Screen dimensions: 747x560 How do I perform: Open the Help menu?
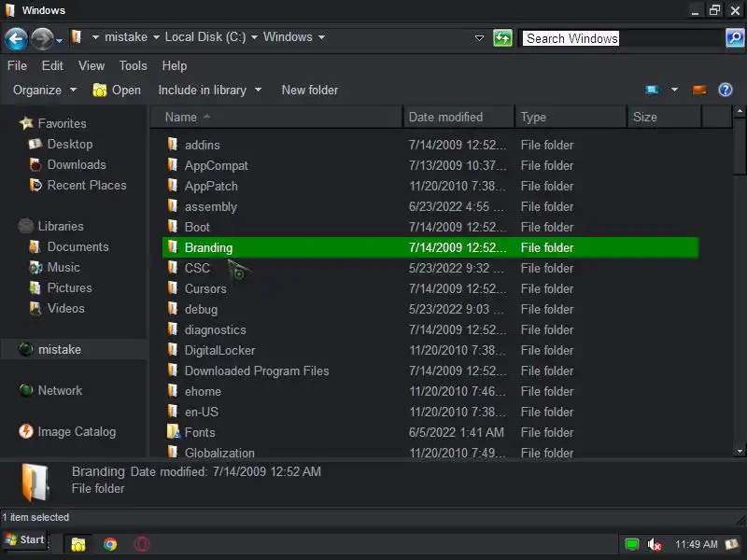[175, 65]
